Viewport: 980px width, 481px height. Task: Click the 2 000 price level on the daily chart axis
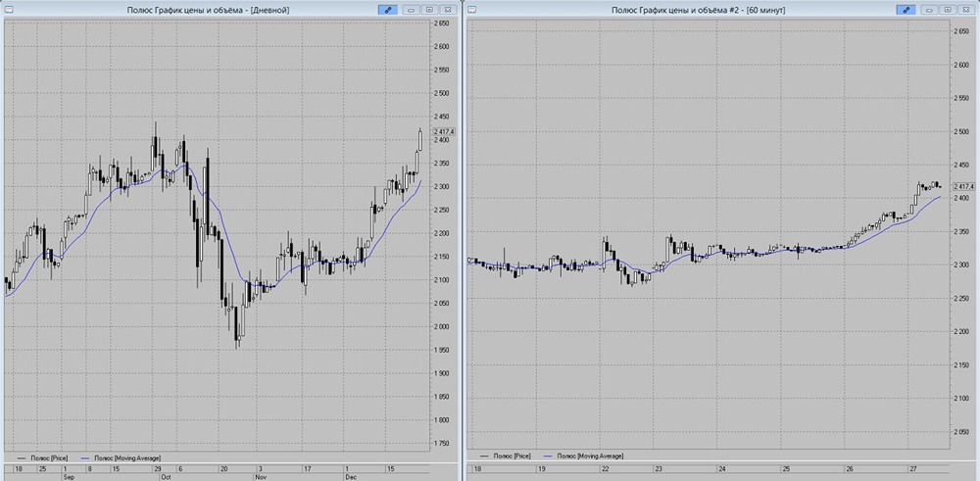pos(442,326)
